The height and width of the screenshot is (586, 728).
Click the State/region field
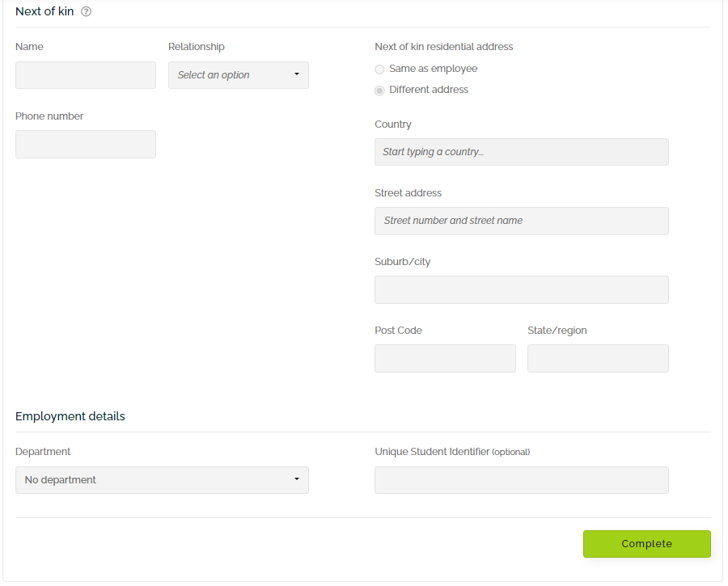click(597, 358)
